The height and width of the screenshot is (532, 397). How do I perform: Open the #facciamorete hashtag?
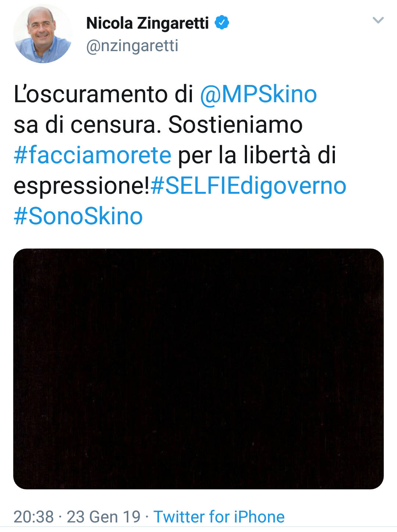(x=92, y=155)
